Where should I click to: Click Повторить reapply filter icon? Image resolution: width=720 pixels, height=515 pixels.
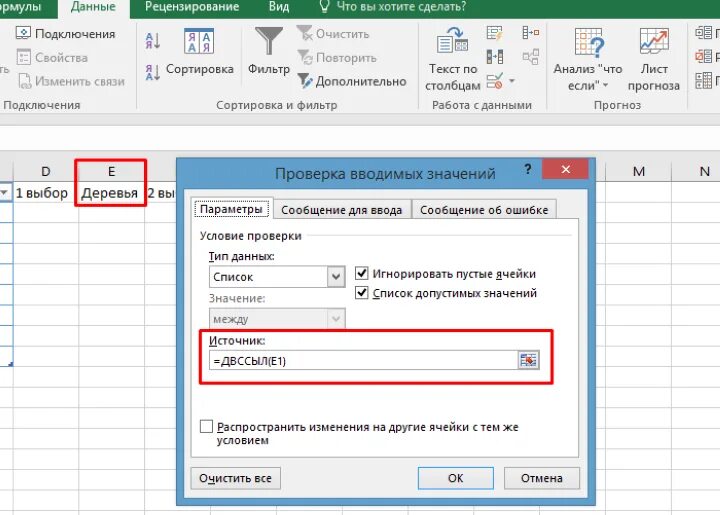point(305,57)
